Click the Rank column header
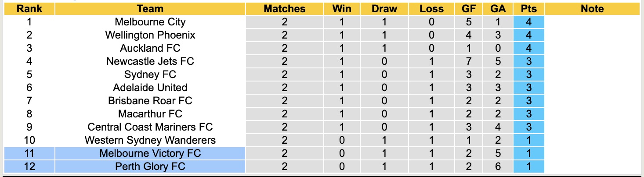This screenshot has height=177, width=644. [29, 9]
